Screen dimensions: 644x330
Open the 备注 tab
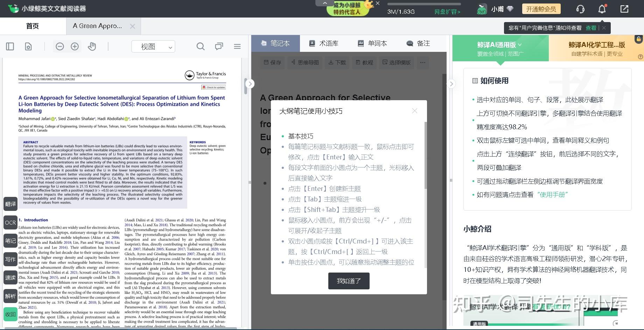[418, 43]
